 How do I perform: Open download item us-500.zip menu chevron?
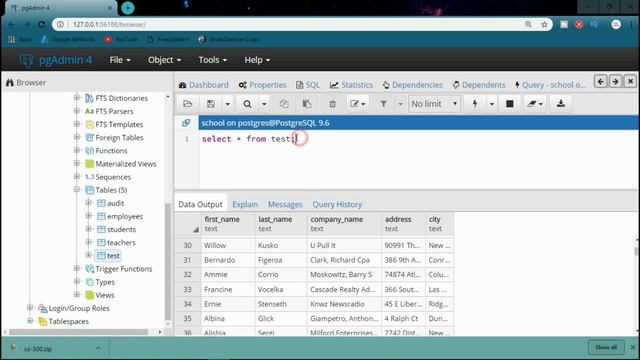98,348
